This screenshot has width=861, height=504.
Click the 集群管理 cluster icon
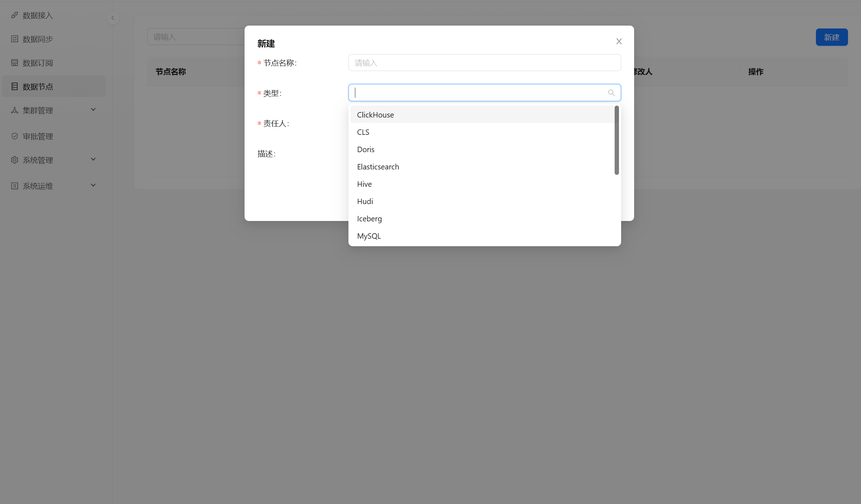[x=14, y=110]
